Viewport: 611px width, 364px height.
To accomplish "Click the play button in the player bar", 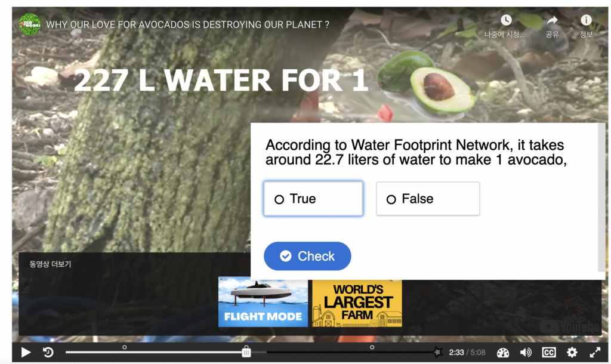I will click(26, 352).
